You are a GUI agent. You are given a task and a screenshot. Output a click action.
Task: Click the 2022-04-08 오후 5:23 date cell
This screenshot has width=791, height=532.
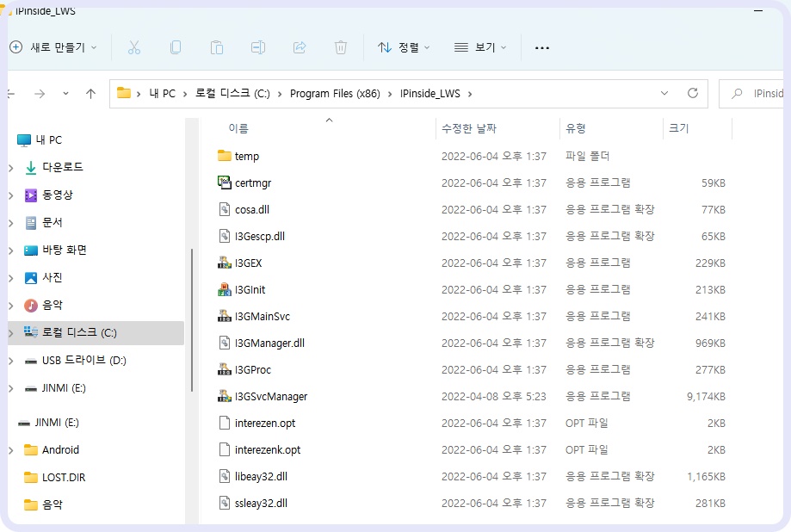coord(494,397)
